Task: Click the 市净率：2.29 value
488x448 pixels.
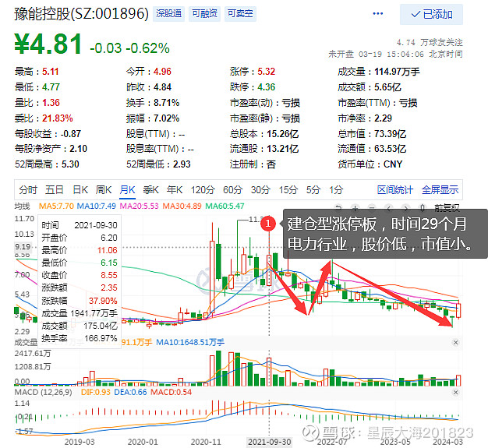Action: [x=365, y=118]
